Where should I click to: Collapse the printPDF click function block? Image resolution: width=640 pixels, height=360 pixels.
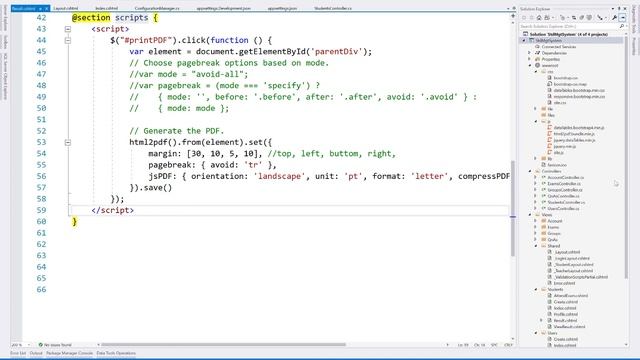point(68,40)
